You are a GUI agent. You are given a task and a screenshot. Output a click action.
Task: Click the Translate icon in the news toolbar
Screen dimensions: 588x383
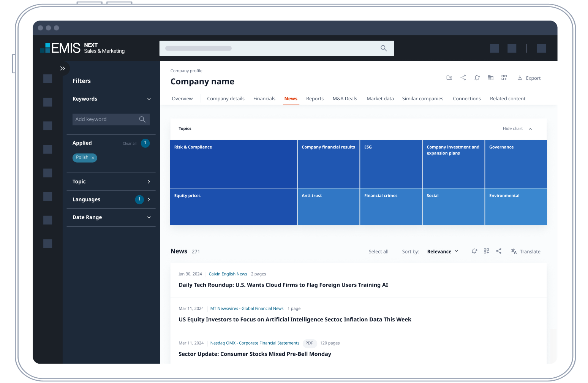514,251
